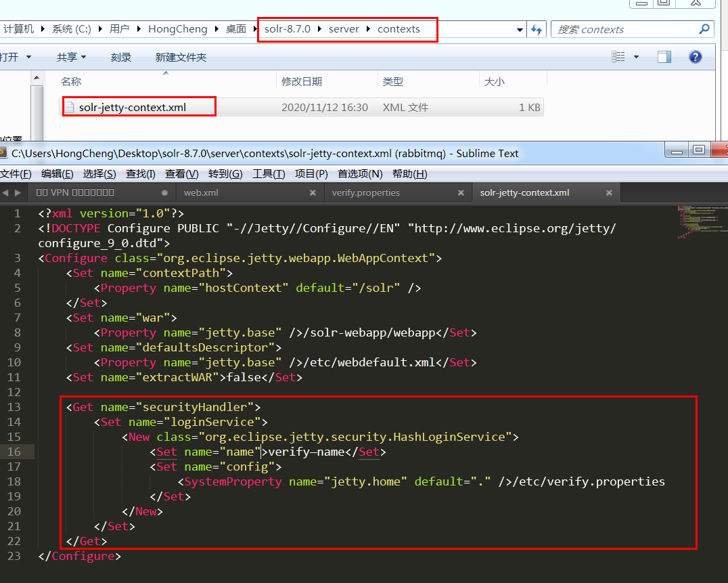Click the text "verify-name" on line 16
Image resolution: width=728 pixels, height=583 pixels.
tap(306, 452)
